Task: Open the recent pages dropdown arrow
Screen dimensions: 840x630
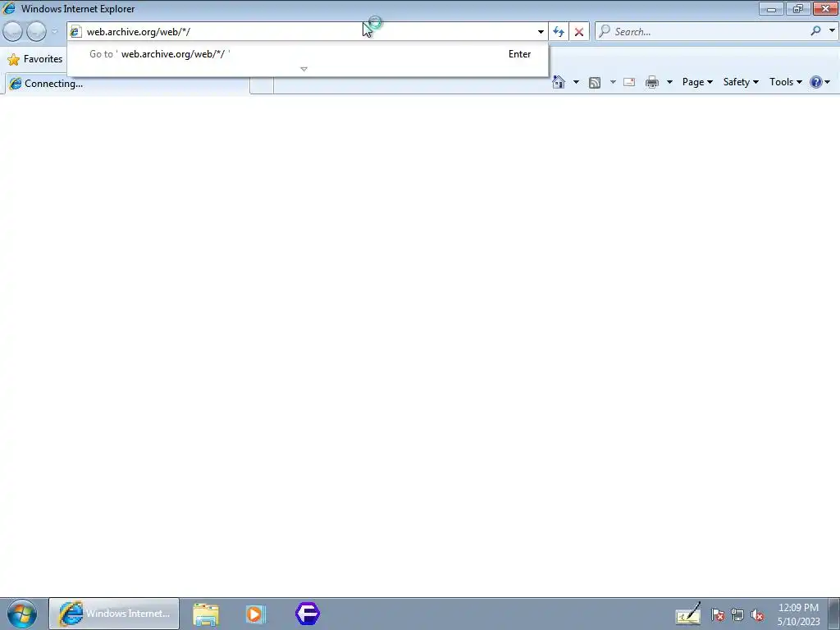Action: [x=55, y=32]
